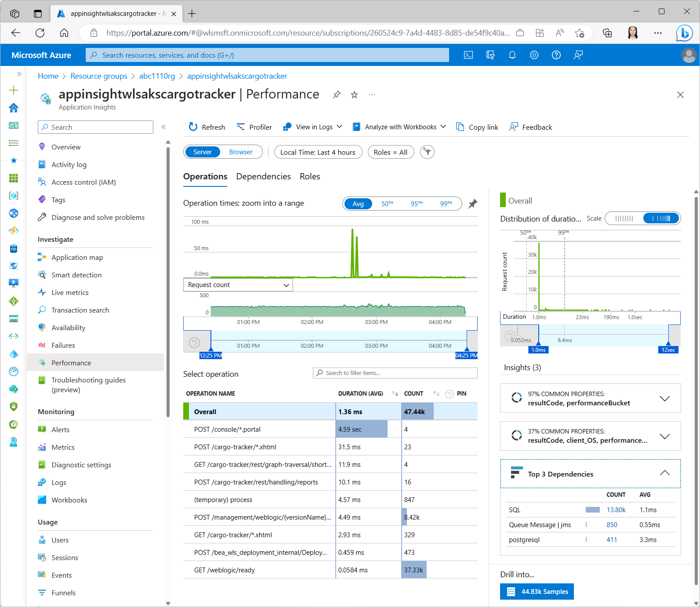The width and height of the screenshot is (700, 608).
Task: Reset the time range zoom
Action: pyautogui.click(x=194, y=342)
